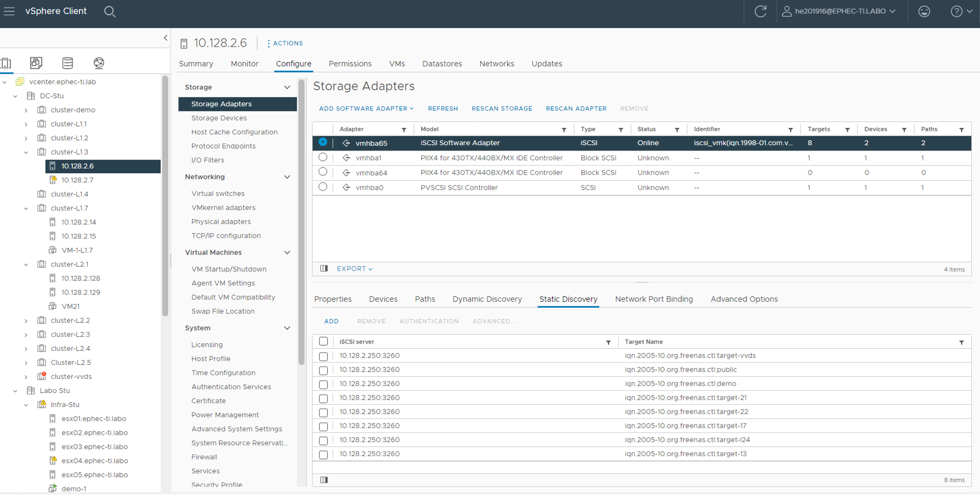980x495 pixels.
Task: Switch to VMs and Templates inventory view
Action: [36, 63]
